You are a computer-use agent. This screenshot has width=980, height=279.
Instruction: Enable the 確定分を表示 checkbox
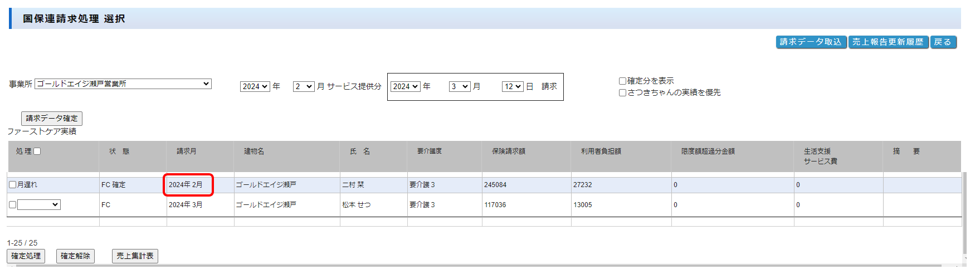(622, 81)
